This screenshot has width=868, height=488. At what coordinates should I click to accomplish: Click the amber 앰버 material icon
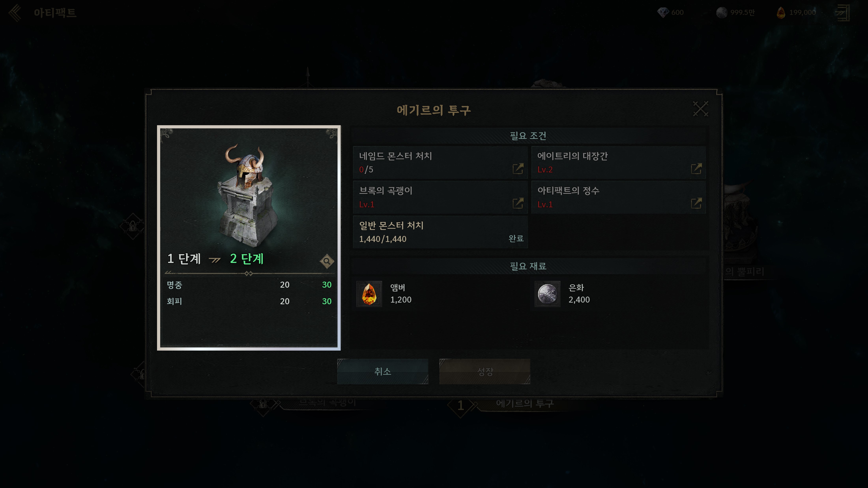click(369, 294)
